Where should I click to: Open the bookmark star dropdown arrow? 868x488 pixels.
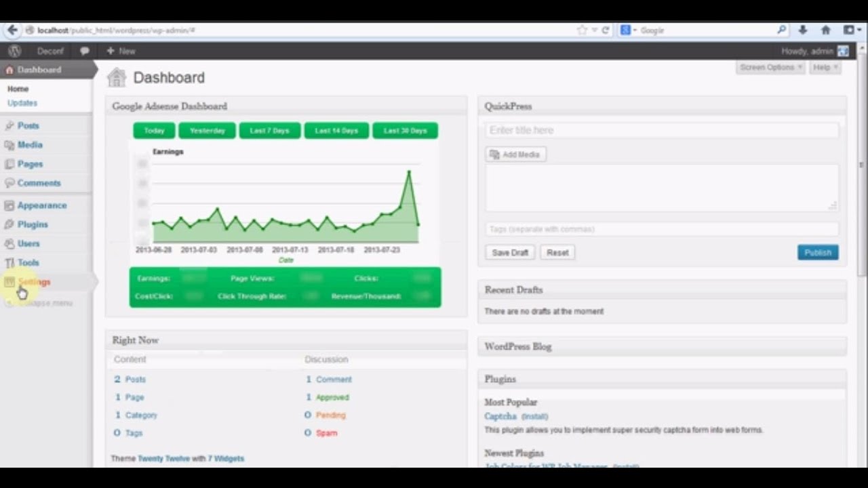click(x=594, y=30)
